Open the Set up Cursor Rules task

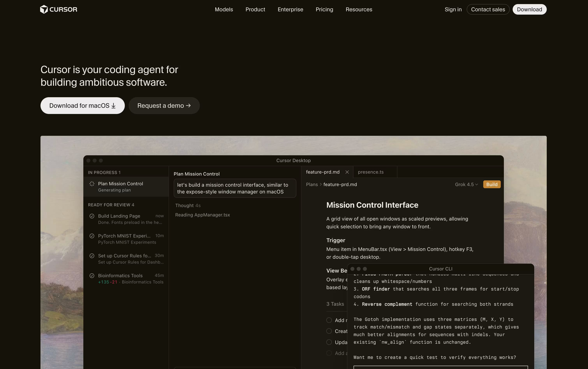click(x=126, y=259)
